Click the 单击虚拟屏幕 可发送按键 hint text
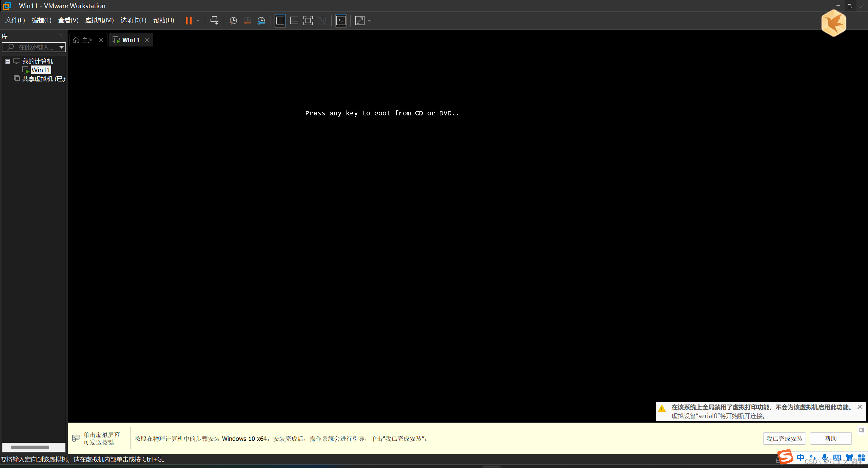The image size is (868, 468). [102, 438]
